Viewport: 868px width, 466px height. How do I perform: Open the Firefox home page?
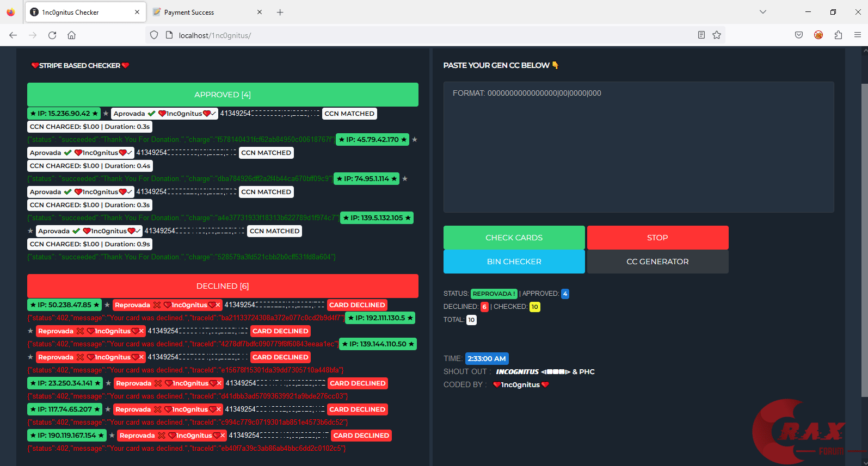click(71, 35)
